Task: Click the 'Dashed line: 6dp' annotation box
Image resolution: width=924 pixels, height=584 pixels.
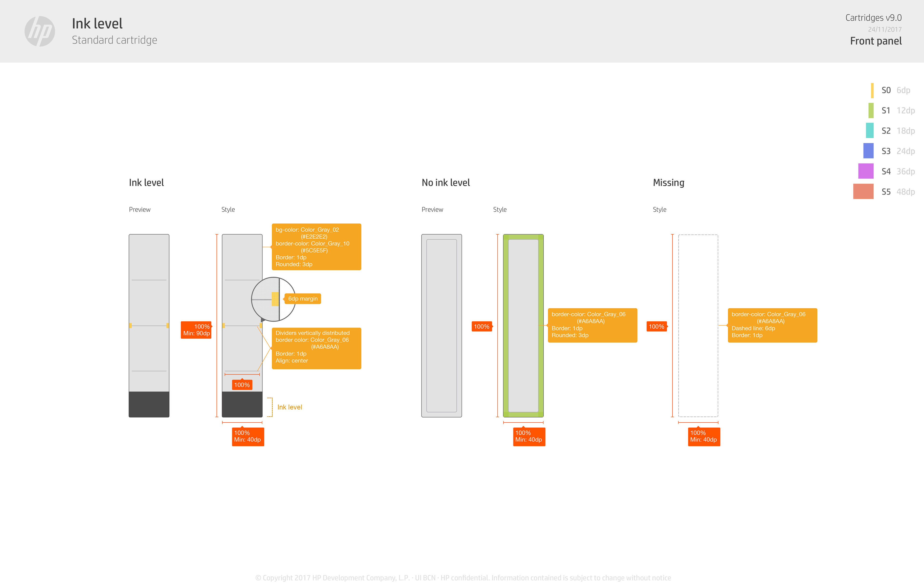Action: click(772, 325)
